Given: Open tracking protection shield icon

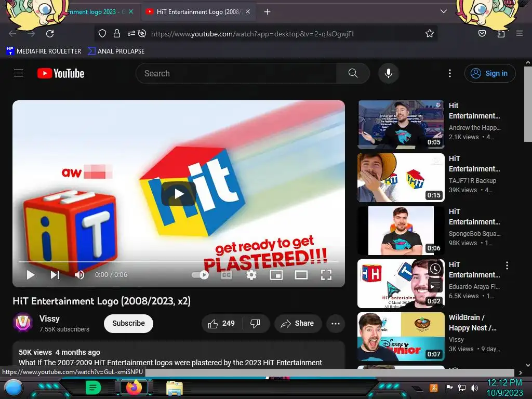Looking at the screenshot, I should [102, 33].
